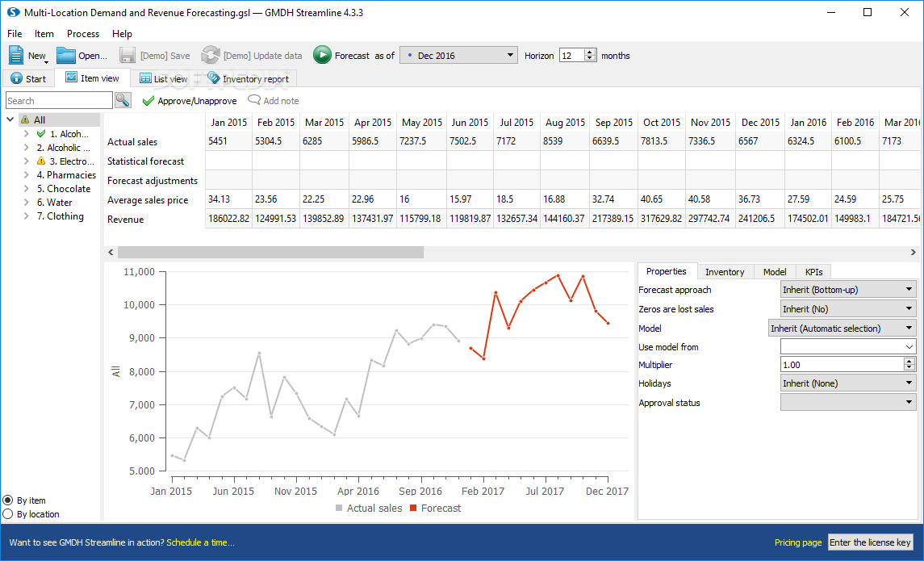Viewport: 924px width, 561px height.
Task: Open the Pricing page link
Action: point(798,542)
